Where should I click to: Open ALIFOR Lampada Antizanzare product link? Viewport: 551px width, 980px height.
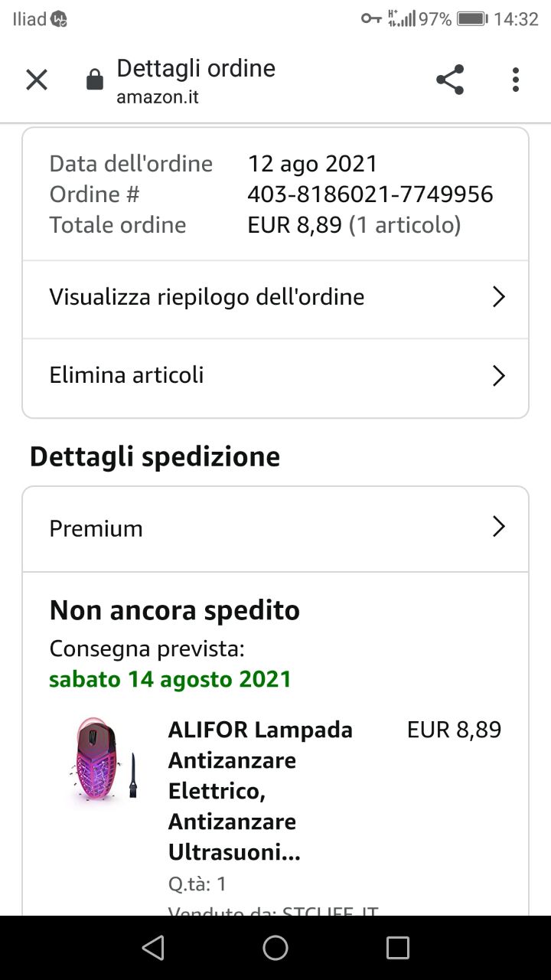260,791
